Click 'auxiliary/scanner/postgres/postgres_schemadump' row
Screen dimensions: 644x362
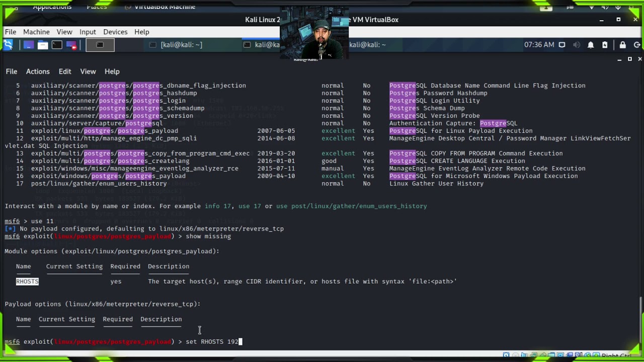coord(118,108)
